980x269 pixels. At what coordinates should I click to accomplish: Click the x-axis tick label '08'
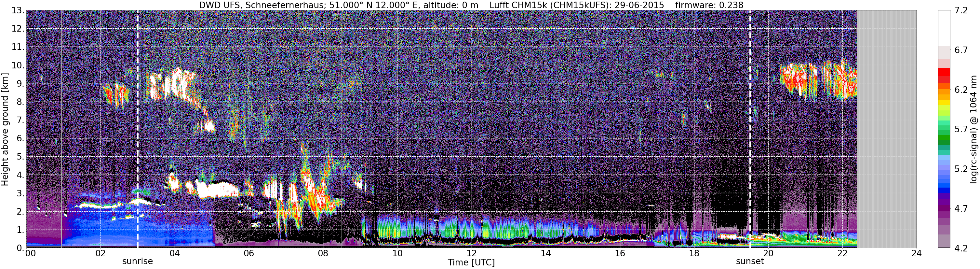[x=323, y=254]
